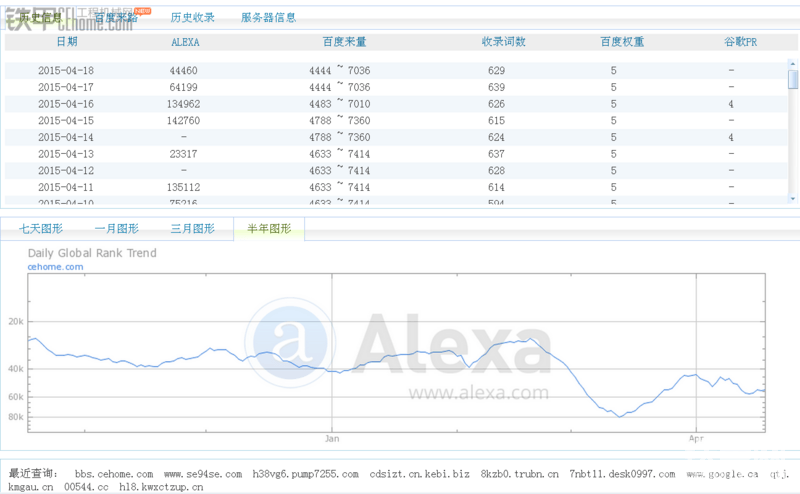Screen dimensions: 800x494
Task: Open recent query 7nbt11.desk0997.com
Action: click(x=622, y=474)
